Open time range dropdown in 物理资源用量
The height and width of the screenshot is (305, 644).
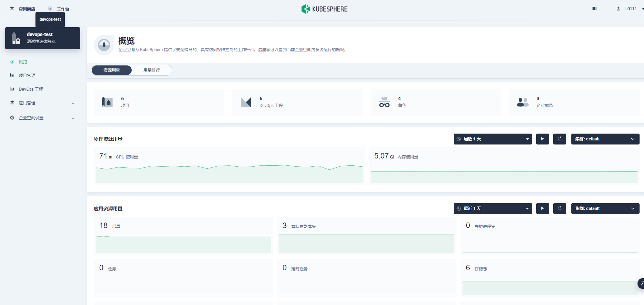tap(493, 139)
